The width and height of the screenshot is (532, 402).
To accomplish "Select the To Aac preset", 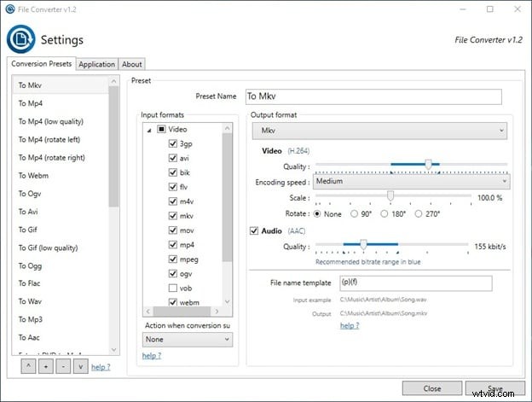I will (61, 337).
